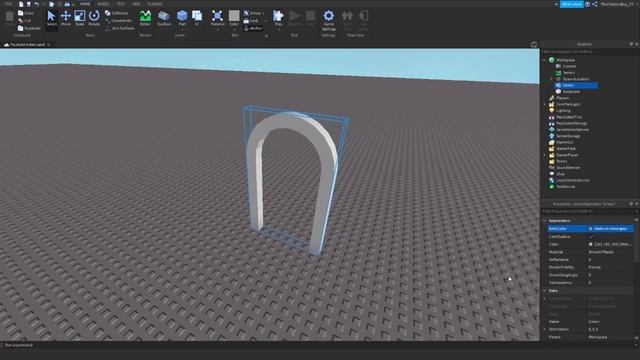640x360 pixels.
Task: Click the ribbon Color swatch
Action: (x=234, y=16)
